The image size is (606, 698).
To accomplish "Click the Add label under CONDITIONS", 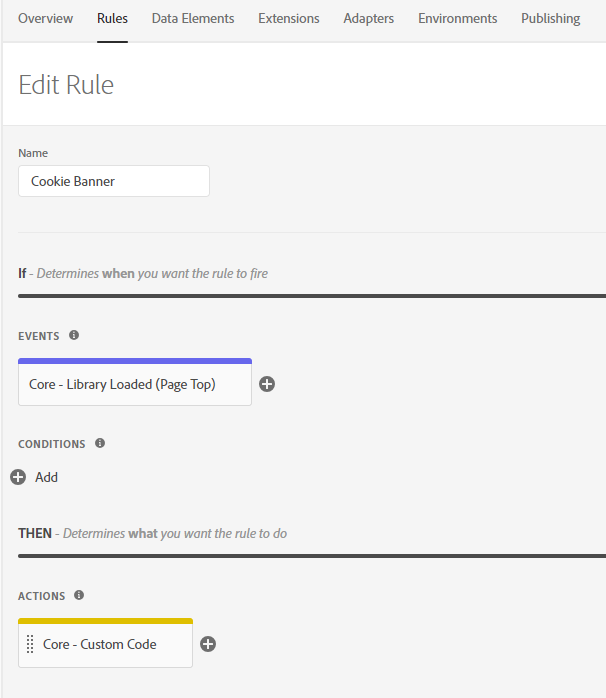I will 47,477.
